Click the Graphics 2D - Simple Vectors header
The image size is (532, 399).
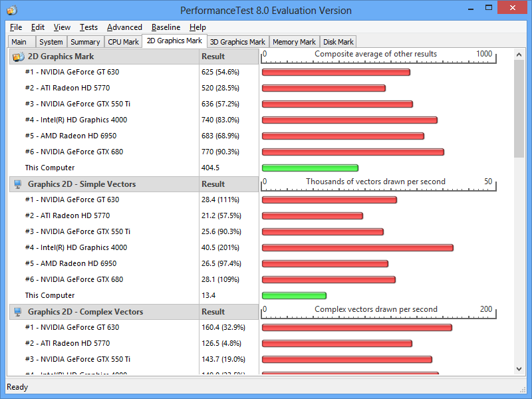[104, 184]
